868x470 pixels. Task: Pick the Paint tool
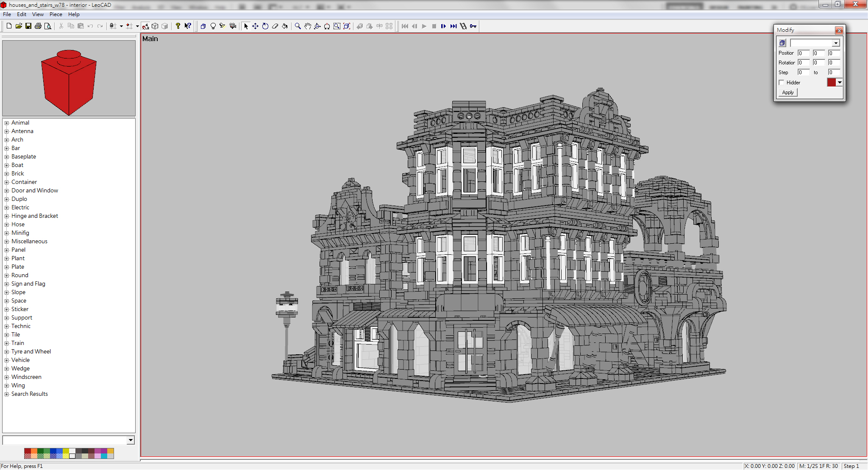click(284, 26)
